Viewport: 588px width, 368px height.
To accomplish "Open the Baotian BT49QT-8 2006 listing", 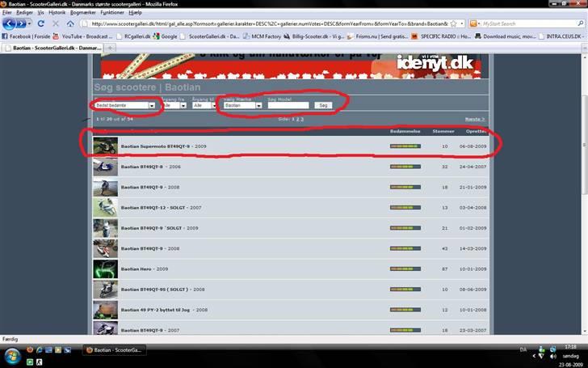I will (151, 167).
